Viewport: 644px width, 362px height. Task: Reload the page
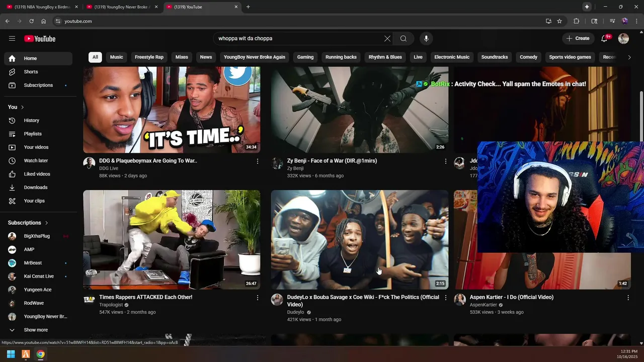(x=31, y=21)
